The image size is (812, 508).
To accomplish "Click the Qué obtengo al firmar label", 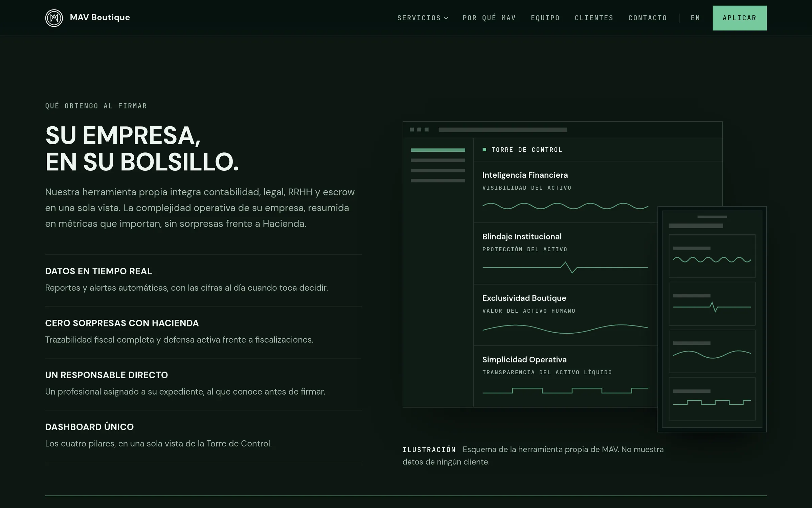I will pyautogui.click(x=96, y=106).
